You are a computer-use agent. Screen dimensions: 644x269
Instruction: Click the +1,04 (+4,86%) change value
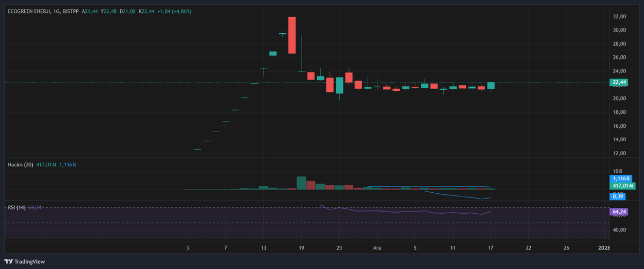tap(174, 11)
